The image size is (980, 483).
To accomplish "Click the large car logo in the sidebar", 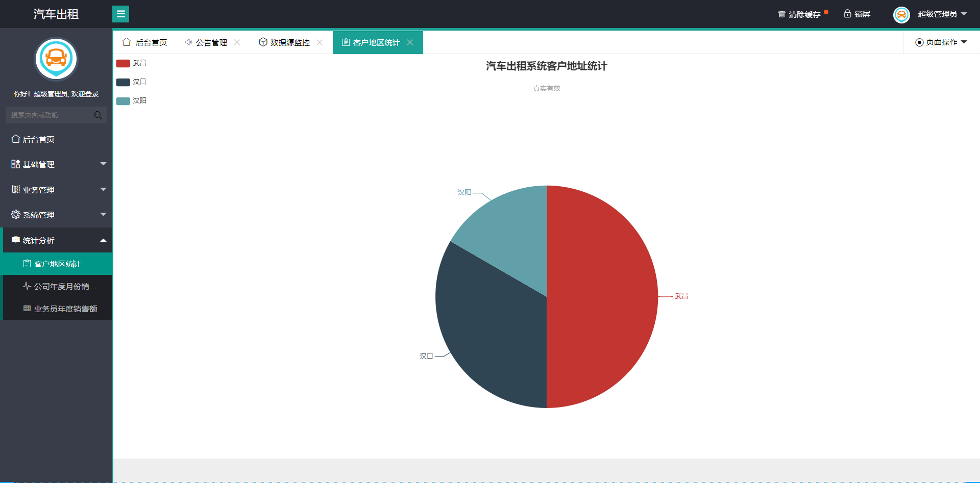I will [56, 59].
